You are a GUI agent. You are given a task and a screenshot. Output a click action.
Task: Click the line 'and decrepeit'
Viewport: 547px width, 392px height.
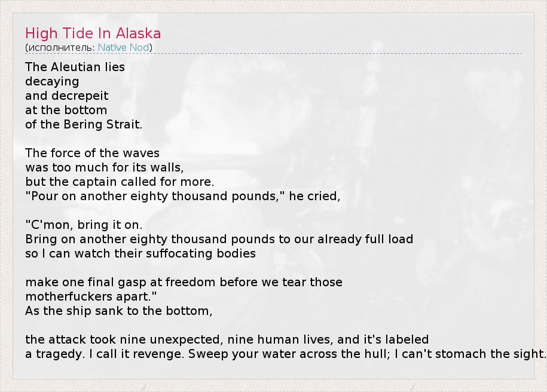pos(66,96)
